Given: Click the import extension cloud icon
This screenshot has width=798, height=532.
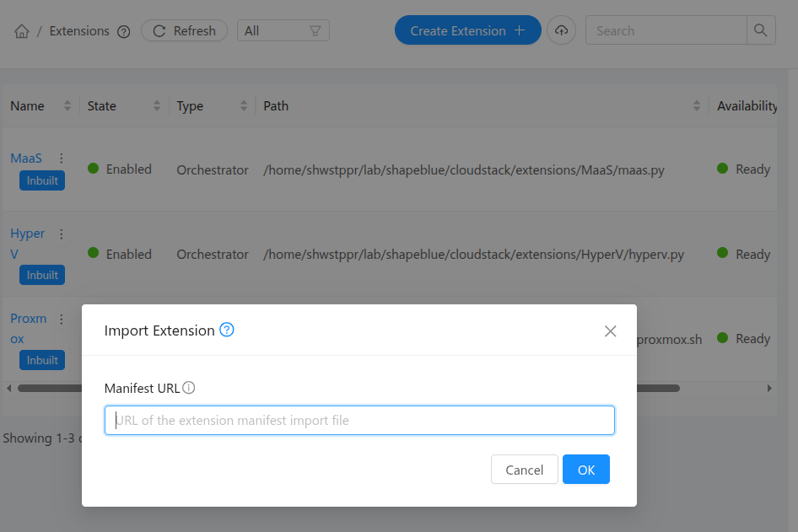Looking at the screenshot, I should 561,30.
